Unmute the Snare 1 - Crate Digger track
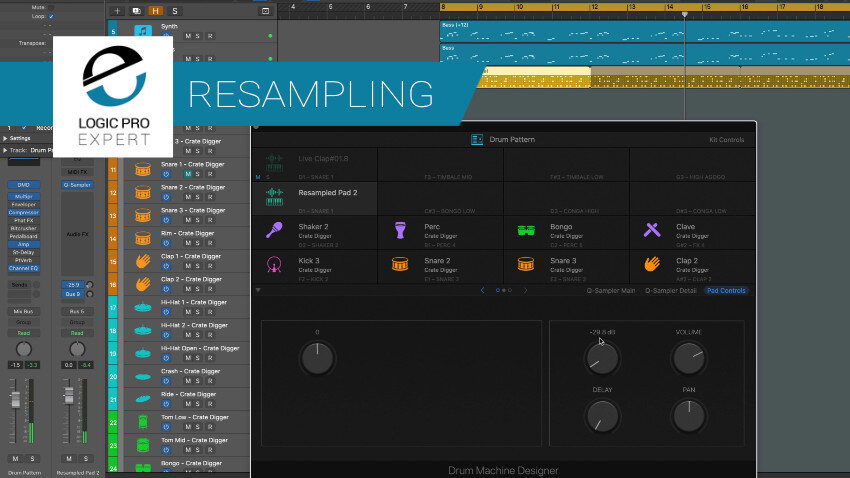Screen dimensions: 850x478 (x=188, y=174)
